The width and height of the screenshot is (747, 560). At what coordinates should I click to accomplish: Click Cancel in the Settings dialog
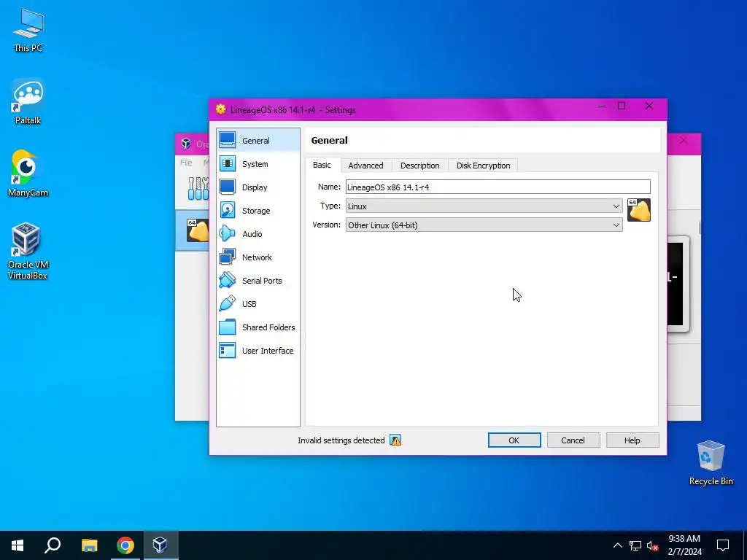573,440
